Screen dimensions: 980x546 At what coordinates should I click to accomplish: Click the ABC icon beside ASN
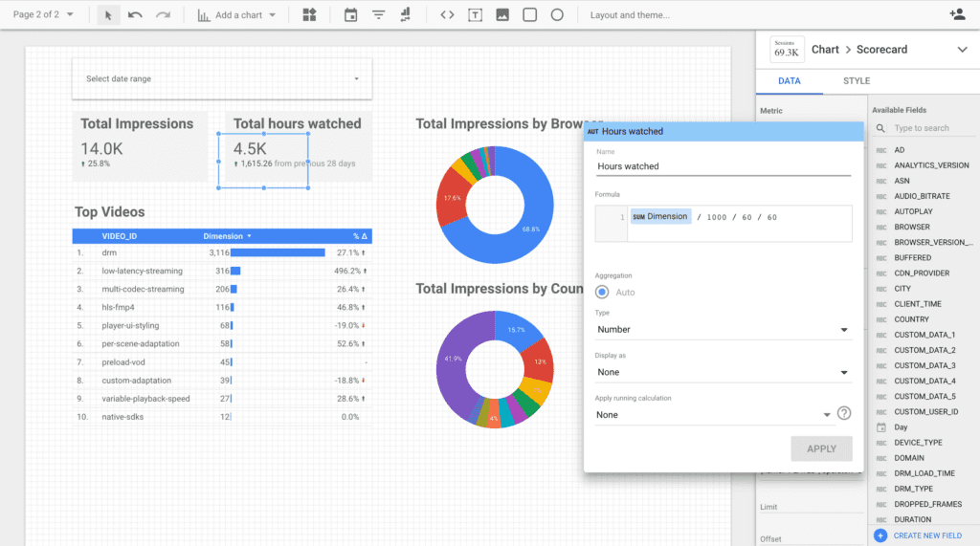click(881, 181)
